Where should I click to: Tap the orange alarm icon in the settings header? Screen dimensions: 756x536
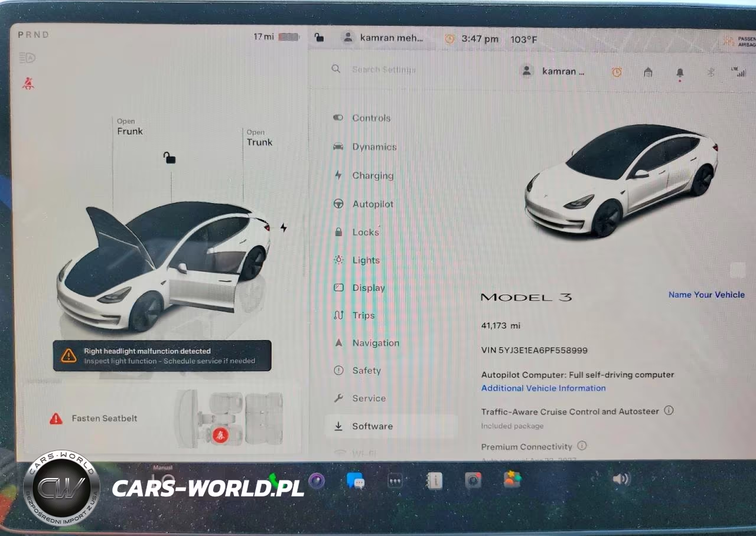pos(617,72)
